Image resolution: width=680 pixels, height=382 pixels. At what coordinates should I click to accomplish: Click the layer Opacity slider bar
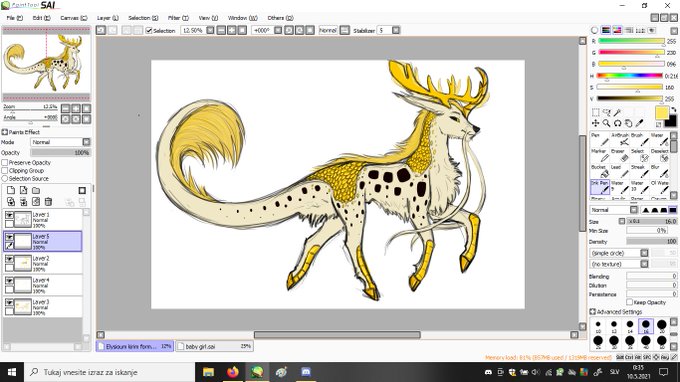pos(60,153)
